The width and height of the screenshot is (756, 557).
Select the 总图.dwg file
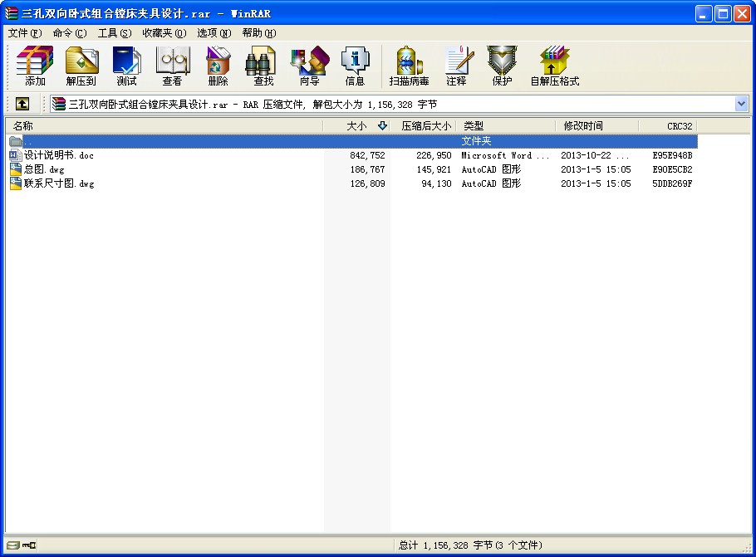[44, 169]
